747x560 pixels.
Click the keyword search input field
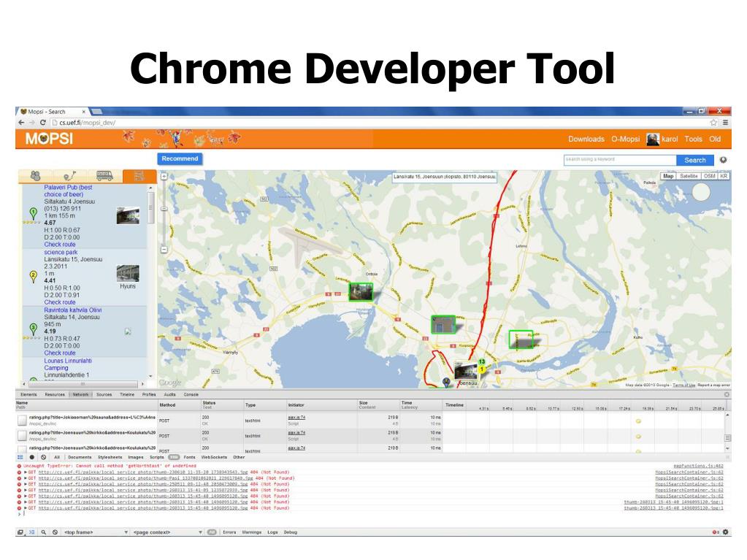[620, 160]
